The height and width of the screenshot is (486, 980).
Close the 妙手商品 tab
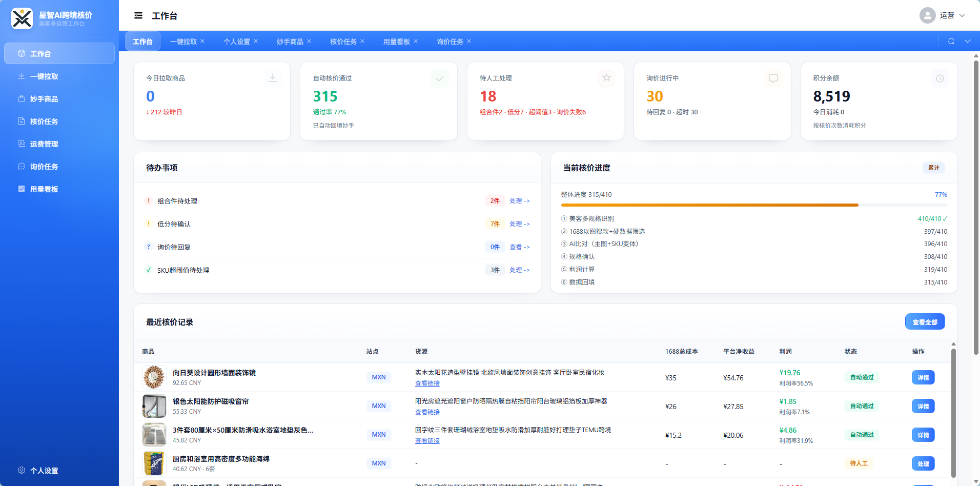click(309, 41)
